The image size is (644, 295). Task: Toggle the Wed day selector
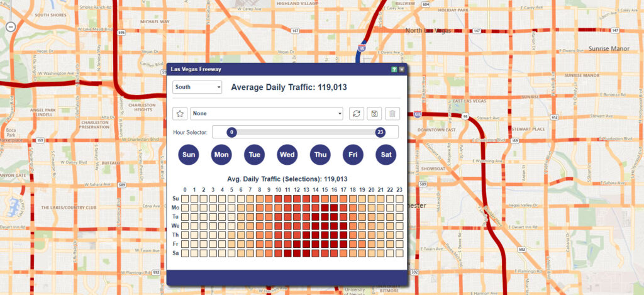click(x=287, y=154)
